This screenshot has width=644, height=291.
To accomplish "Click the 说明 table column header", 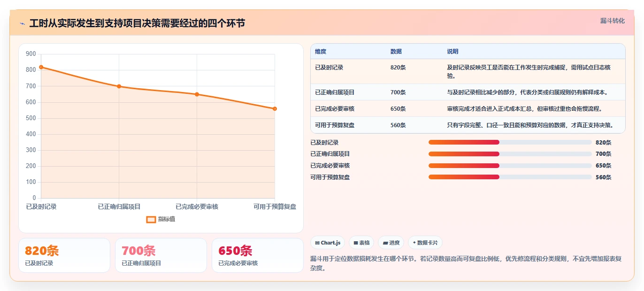I will (x=452, y=52).
